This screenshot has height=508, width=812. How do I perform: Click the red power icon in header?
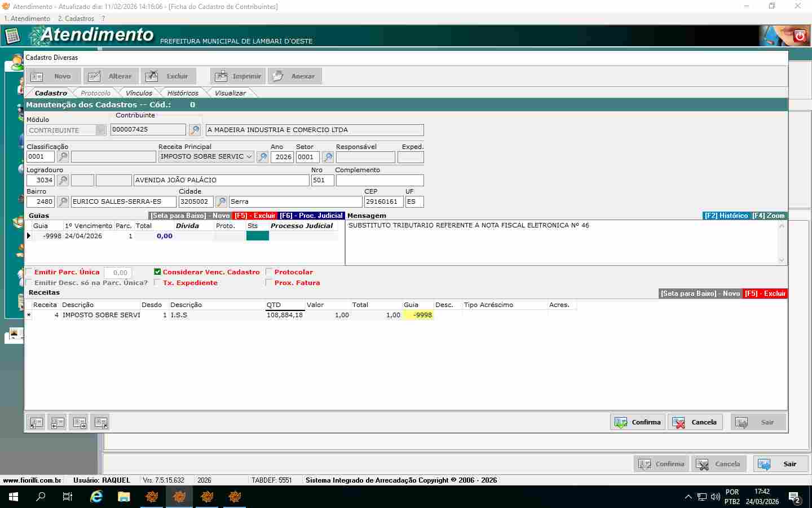tap(800, 37)
